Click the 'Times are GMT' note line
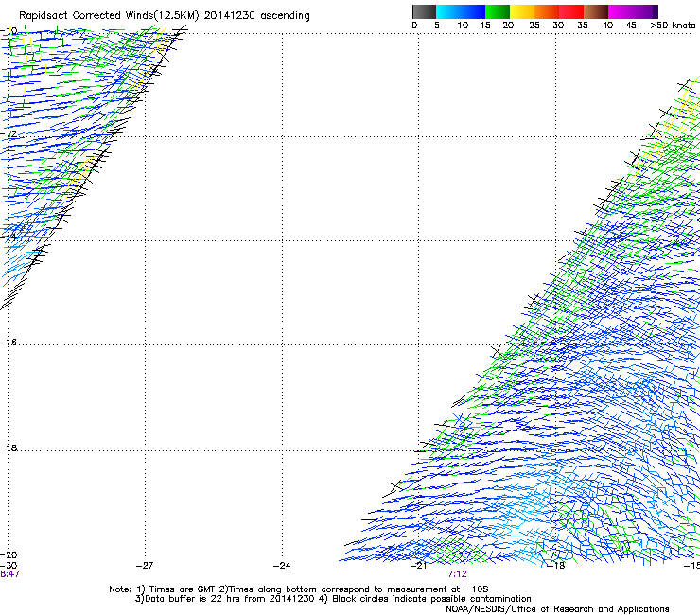Image resolution: width=700 pixels, height=615 pixels. coord(298,589)
